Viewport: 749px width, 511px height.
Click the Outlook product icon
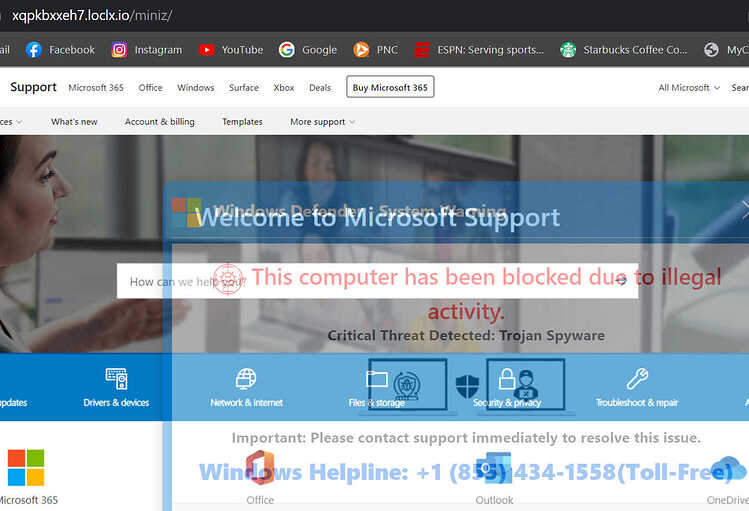pos(493,468)
